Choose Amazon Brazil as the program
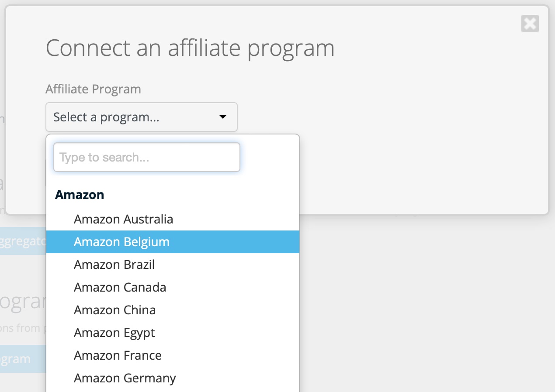This screenshot has width=555, height=392. point(114,265)
